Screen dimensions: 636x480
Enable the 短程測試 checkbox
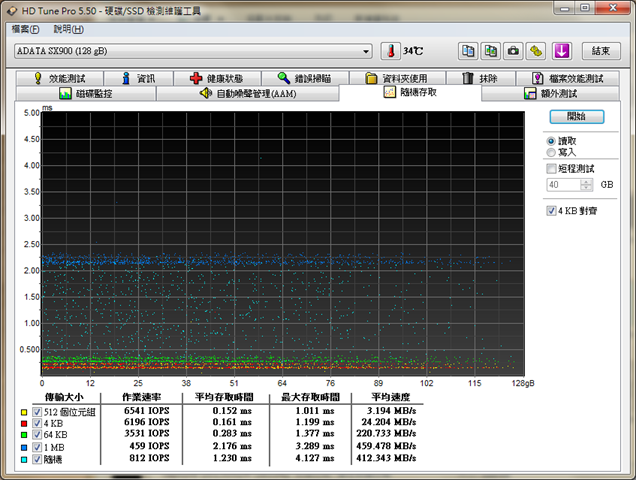tap(553, 169)
